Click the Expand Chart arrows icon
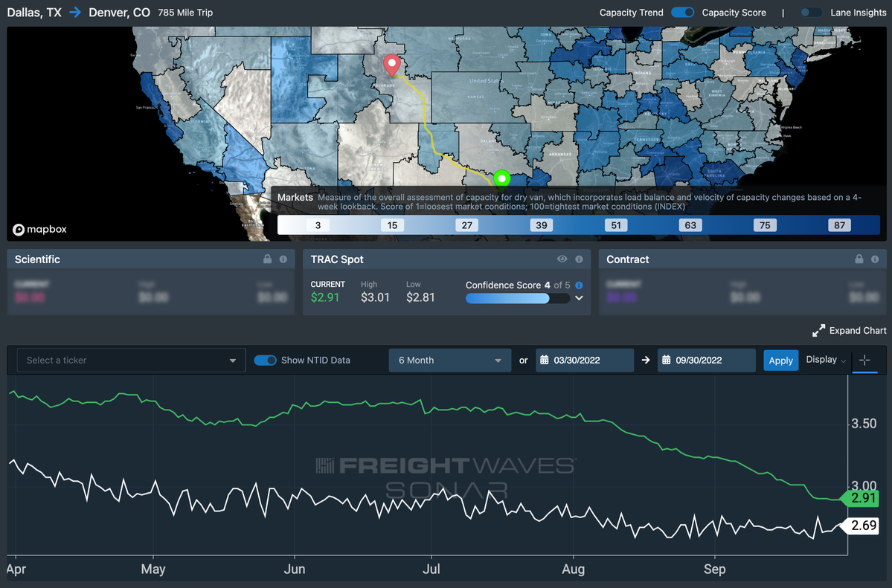The height and width of the screenshot is (588, 892). [818, 330]
